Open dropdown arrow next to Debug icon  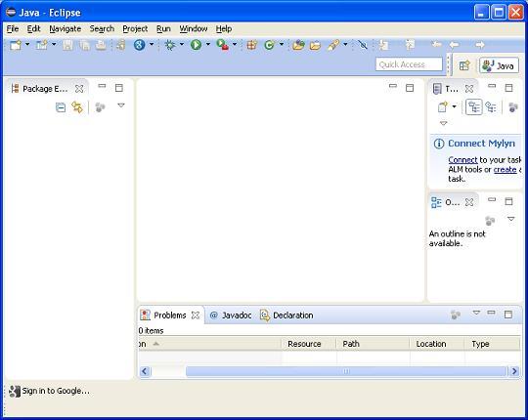[182, 44]
